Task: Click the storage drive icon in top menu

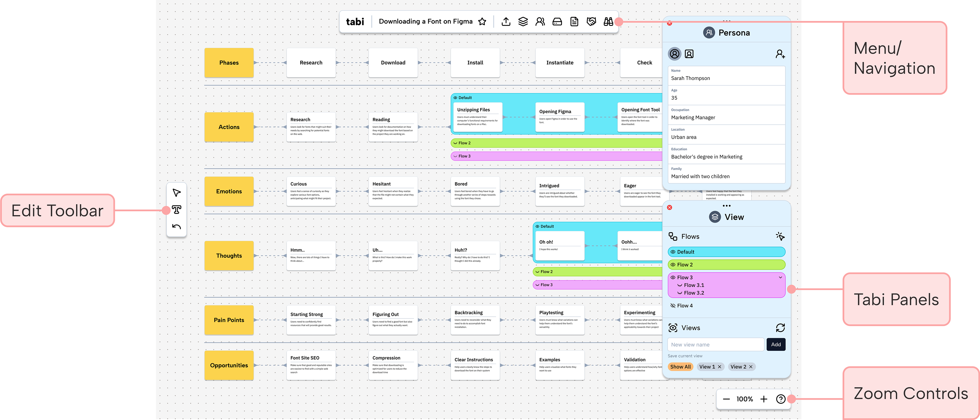Action: point(557,22)
